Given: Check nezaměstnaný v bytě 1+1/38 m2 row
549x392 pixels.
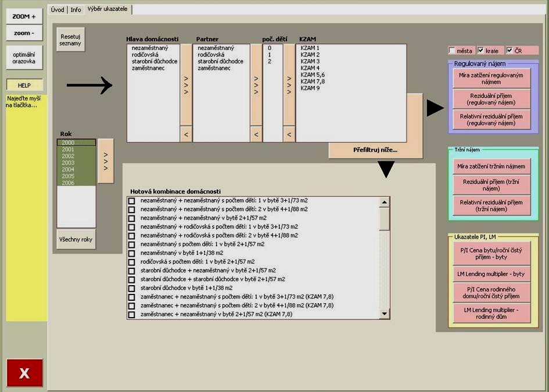Looking at the screenshot, I should 132,253.
